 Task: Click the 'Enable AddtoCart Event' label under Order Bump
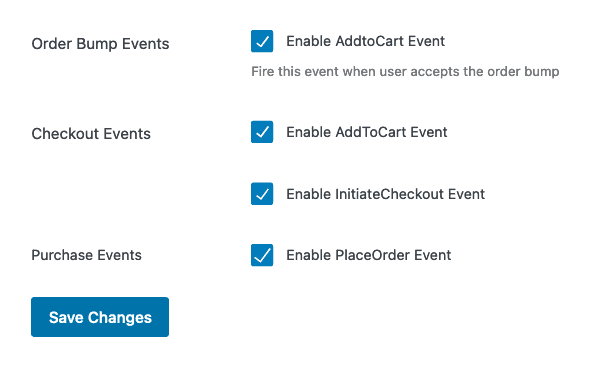[365, 41]
